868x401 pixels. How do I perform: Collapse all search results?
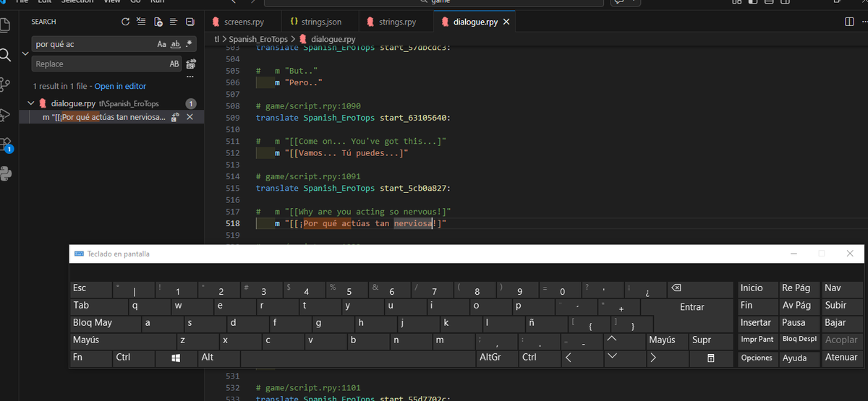pos(190,22)
